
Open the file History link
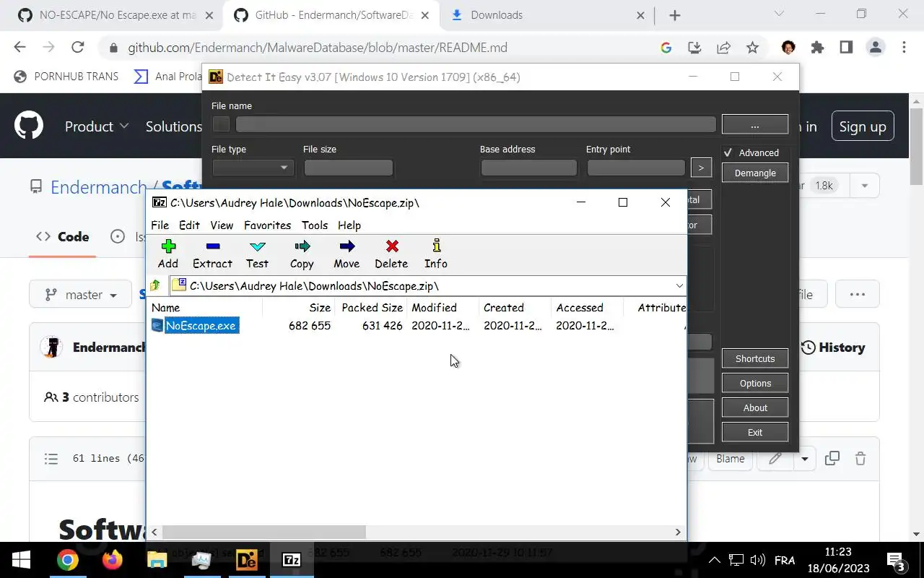[832, 348]
